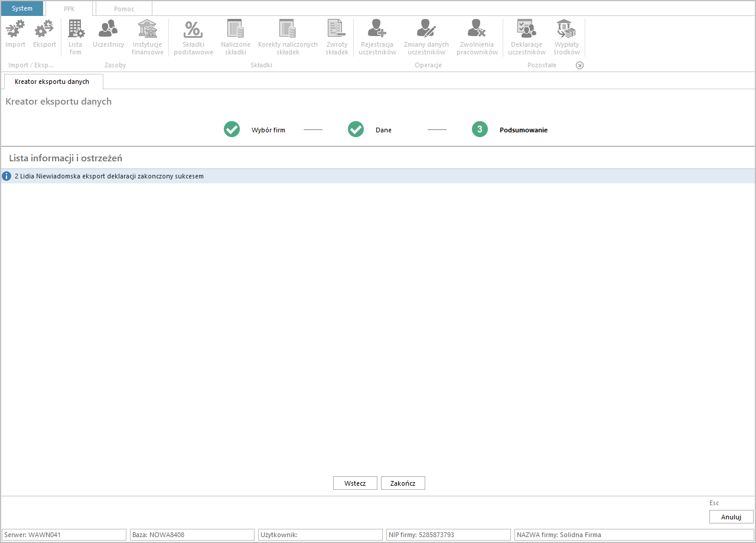Open Deklaracje uczestników
This screenshot has width=756, height=543.
[527, 38]
